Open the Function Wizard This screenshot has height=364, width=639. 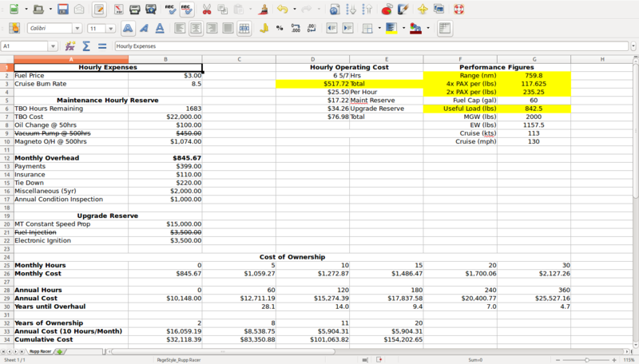coord(71,46)
